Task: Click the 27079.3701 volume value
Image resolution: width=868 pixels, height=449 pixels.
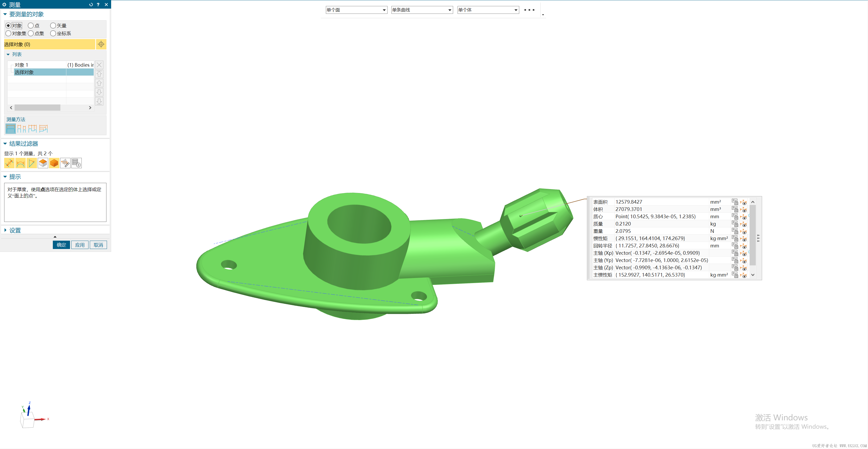Action: pyautogui.click(x=629, y=209)
